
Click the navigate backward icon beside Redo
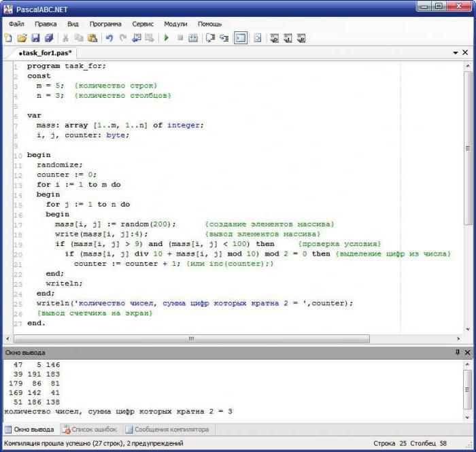[136, 38]
